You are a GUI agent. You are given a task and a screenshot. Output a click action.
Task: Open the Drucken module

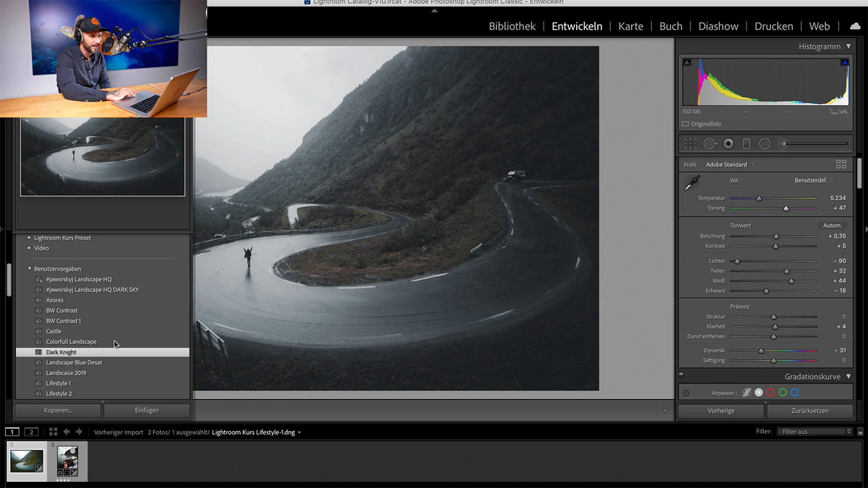(774, 26)
